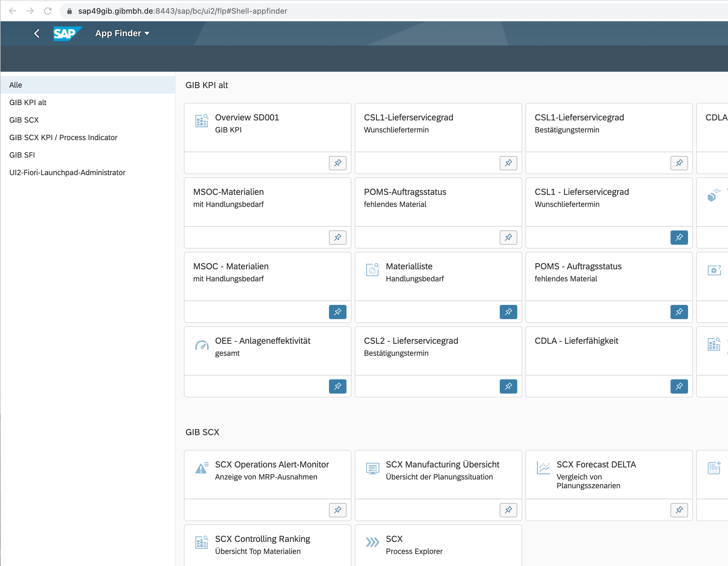Open UI2-Fiori-Launchpad-Administrator catalog
Screen dimensions: 728x566
click(67, 172)
